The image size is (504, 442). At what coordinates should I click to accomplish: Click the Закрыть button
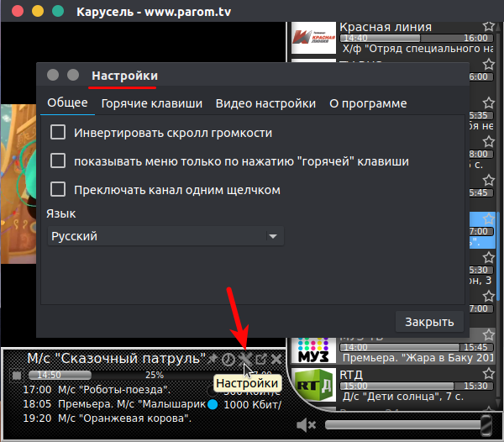click(429, 322)
